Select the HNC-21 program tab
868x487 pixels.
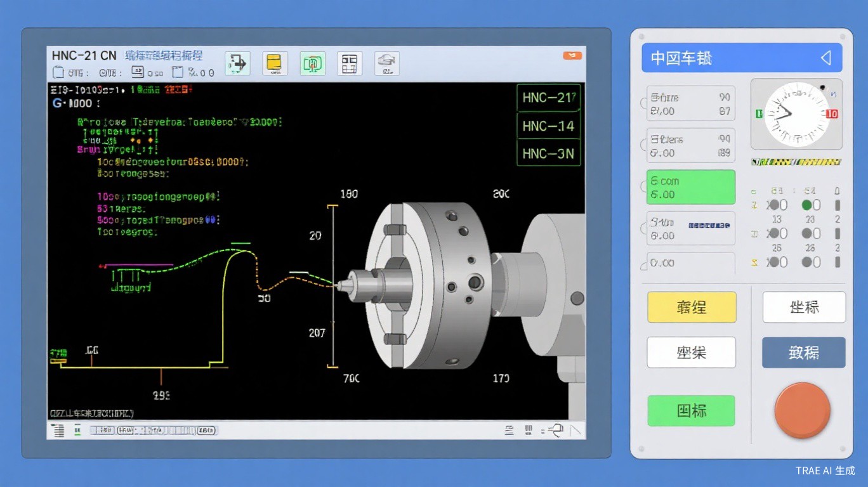(549, 98)
